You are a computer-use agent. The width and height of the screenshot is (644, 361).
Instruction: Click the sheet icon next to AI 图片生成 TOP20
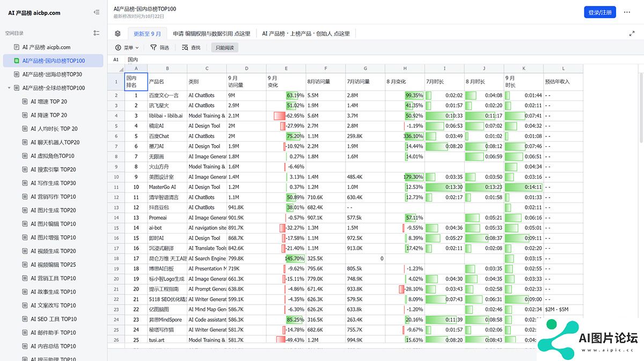click(x=25, y=210)
